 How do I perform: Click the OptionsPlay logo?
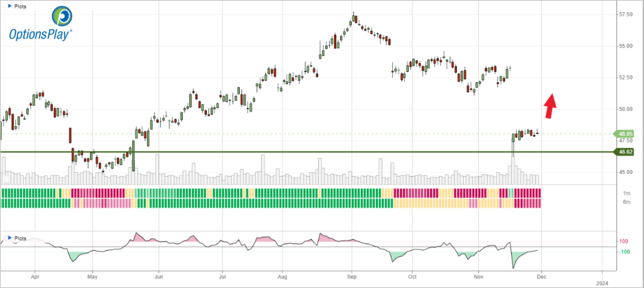[41, 23]
